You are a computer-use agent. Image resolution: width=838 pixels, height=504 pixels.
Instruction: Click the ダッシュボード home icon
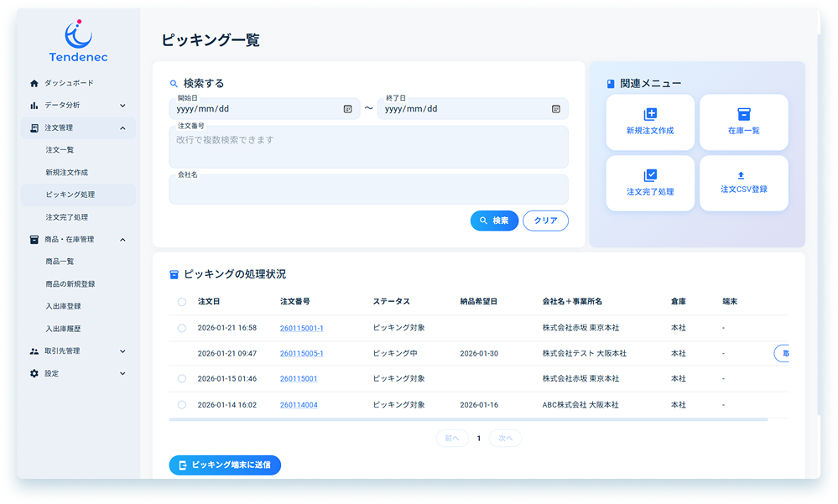click(x=34, y=83)
